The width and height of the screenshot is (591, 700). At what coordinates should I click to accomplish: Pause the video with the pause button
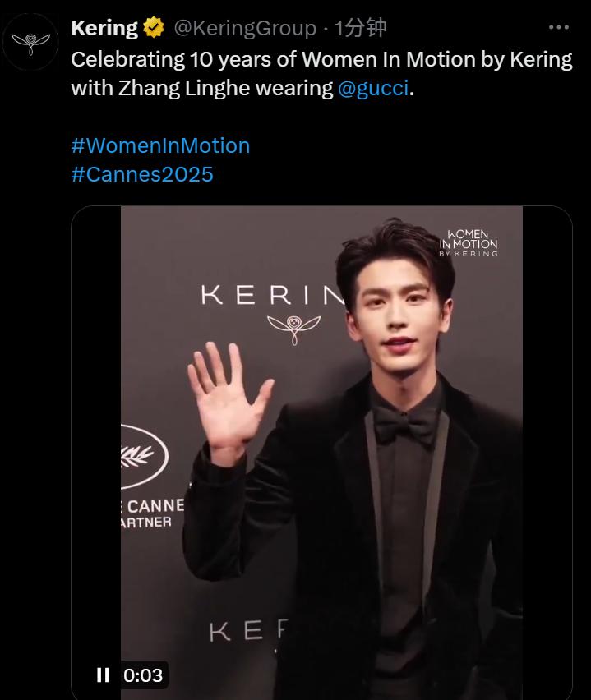pos(104,675)
